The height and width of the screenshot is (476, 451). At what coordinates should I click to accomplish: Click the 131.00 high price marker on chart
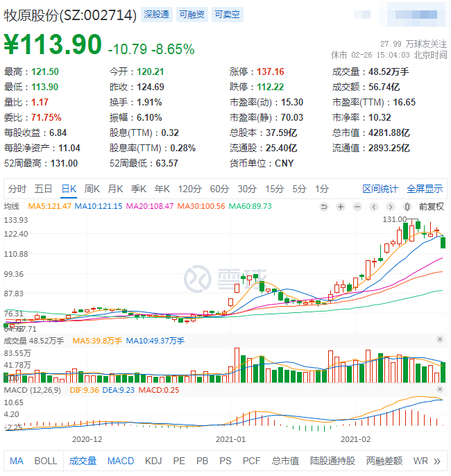click(x=395, y=219)
